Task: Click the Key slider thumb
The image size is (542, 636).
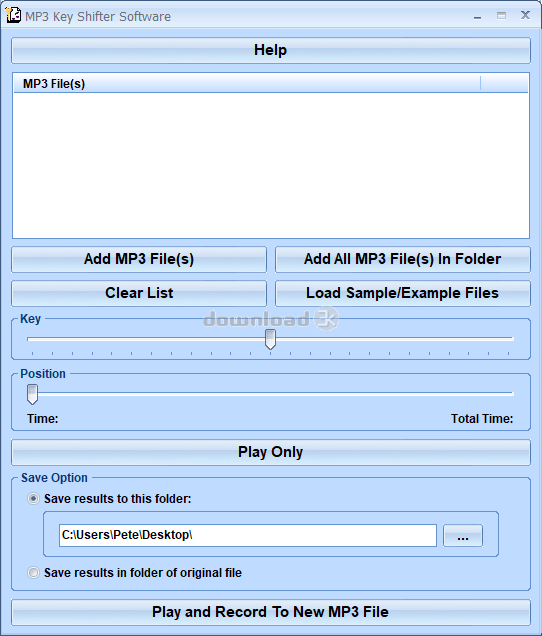Action: click(270, 339)
